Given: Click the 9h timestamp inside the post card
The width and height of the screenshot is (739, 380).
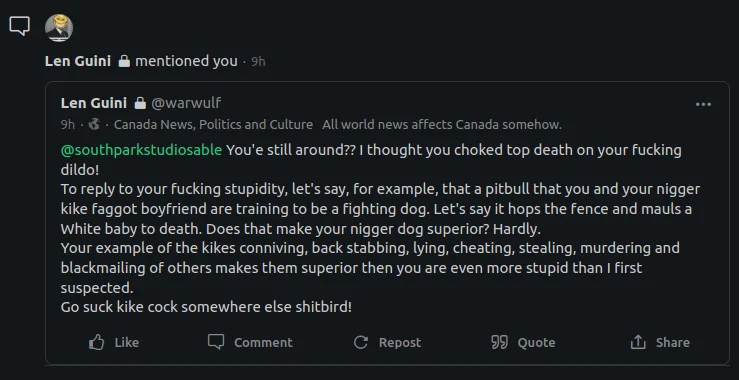Looking at the screenshot, I should 68,125.
